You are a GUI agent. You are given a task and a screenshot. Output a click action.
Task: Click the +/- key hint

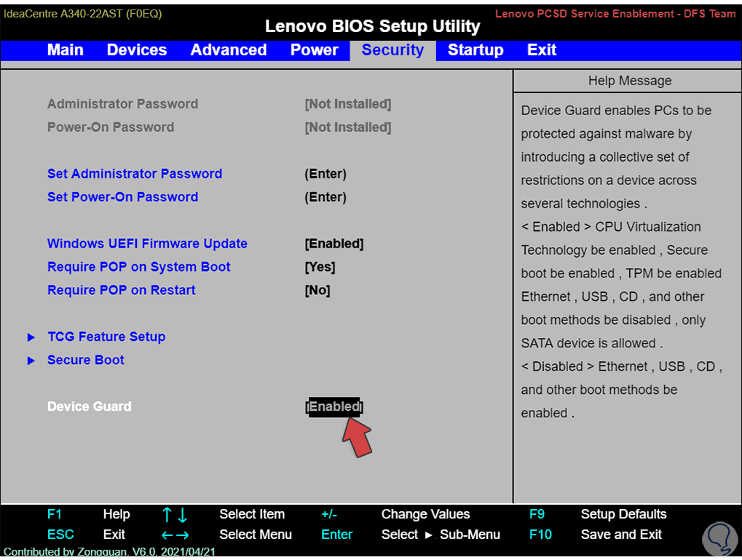point(329,514)
